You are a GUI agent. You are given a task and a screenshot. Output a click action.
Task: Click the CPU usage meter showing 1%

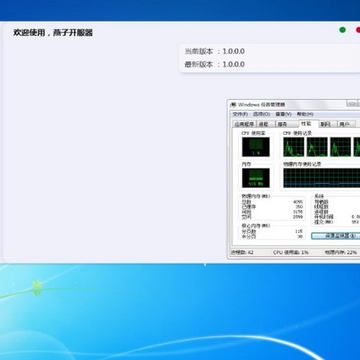[x=256, y=147]
